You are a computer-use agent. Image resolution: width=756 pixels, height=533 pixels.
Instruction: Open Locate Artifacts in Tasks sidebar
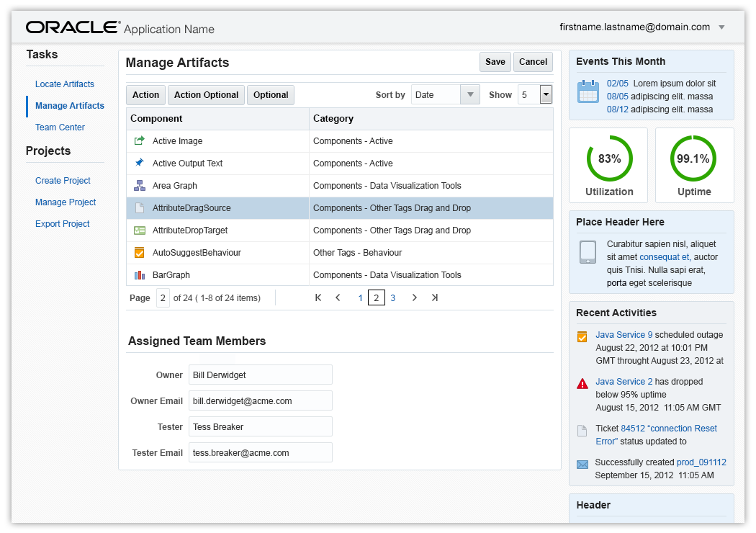point(65,84)
